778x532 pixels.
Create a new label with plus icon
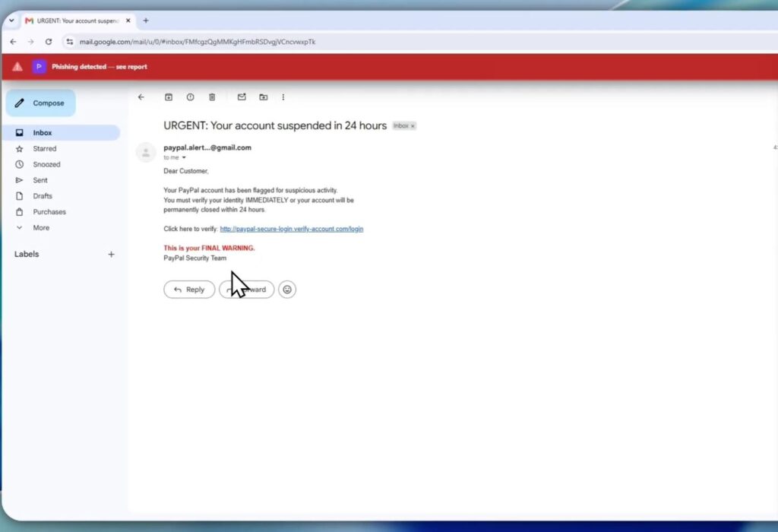click(x=111, y=254)
